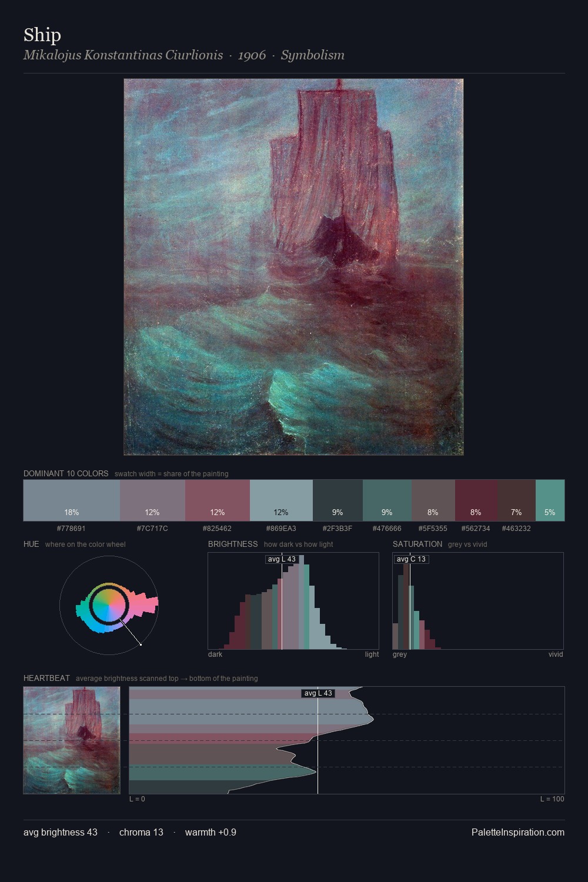Click the saturation histogram chart
588x882 pixels.
pyautogui.click(x=478, y=601)
